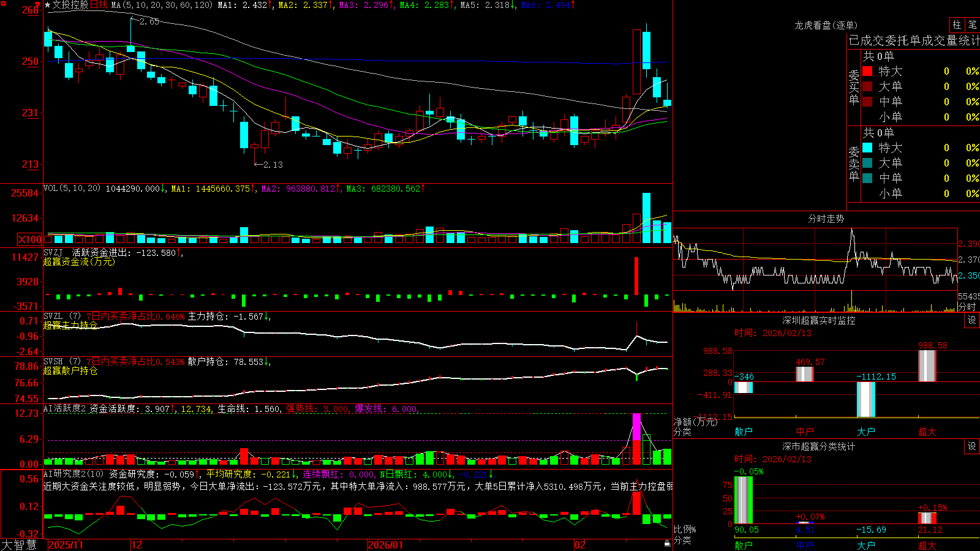This screenshot has width=980, height=551.
Task: Click the 2025/11 date marker on timeline
Action: click(66, 545)
